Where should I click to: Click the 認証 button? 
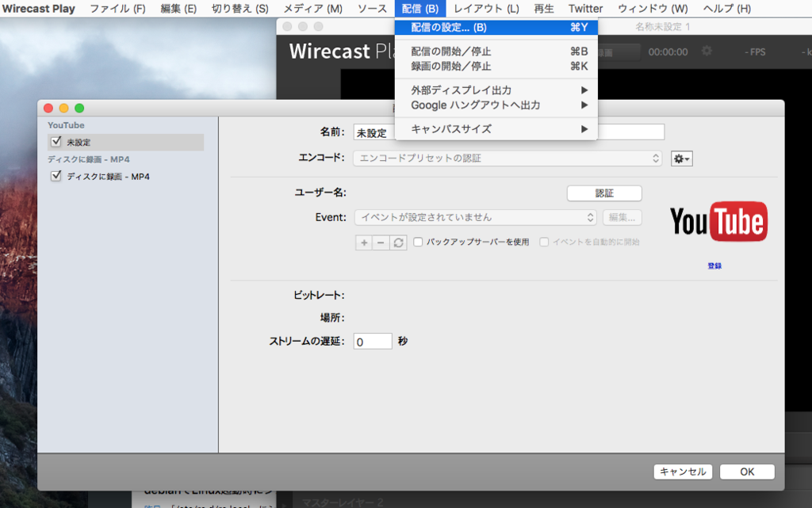[604, 193]
